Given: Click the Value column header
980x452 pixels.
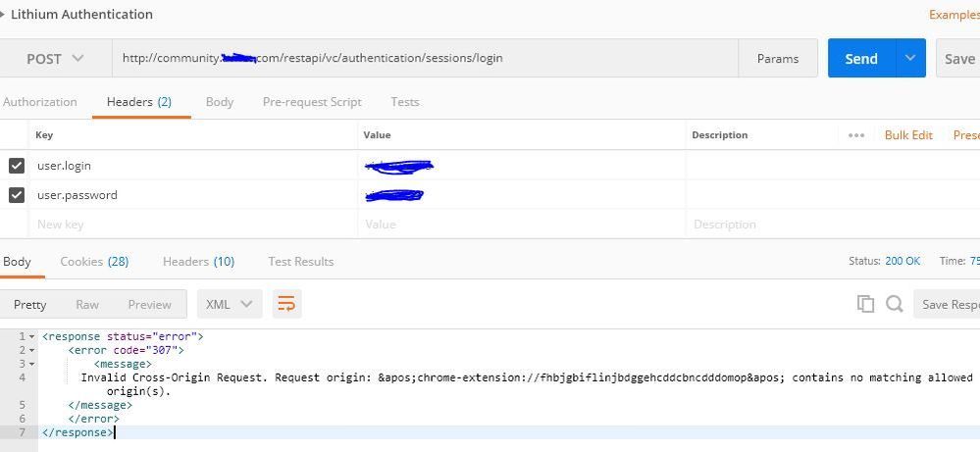Looking at the screenshot, I should click(x=378, y=135).
